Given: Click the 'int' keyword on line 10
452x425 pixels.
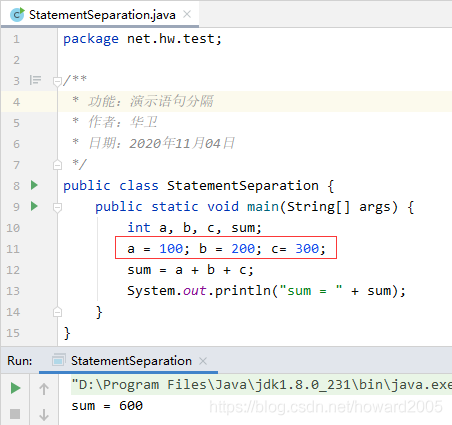Looking at the screenshot, I should coord(139,228).
